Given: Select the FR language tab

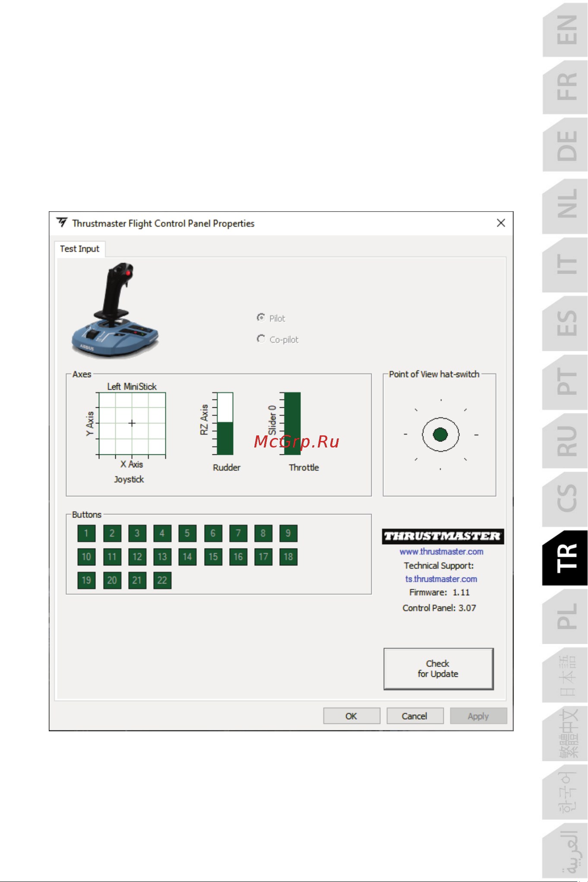Looking at the screenshot, I should (x=566, y=87).
